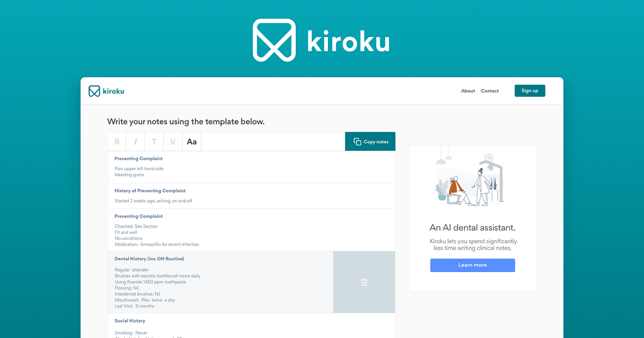644x338 pixels.
Task: Select the large kiroku envelope logo at the top
Action: click(275, 41)
